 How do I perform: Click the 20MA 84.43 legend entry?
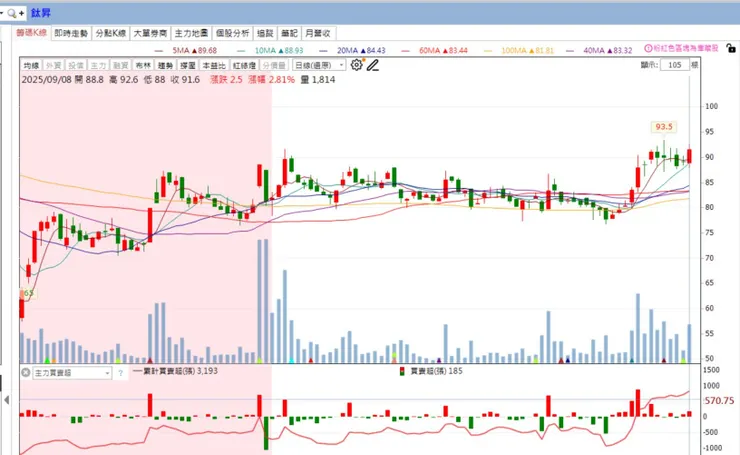click(x=353, y=50)
